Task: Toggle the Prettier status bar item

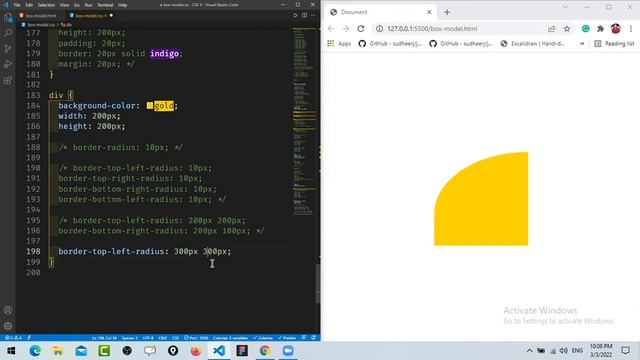Action: pyautogui.click(x=287, y=338)
